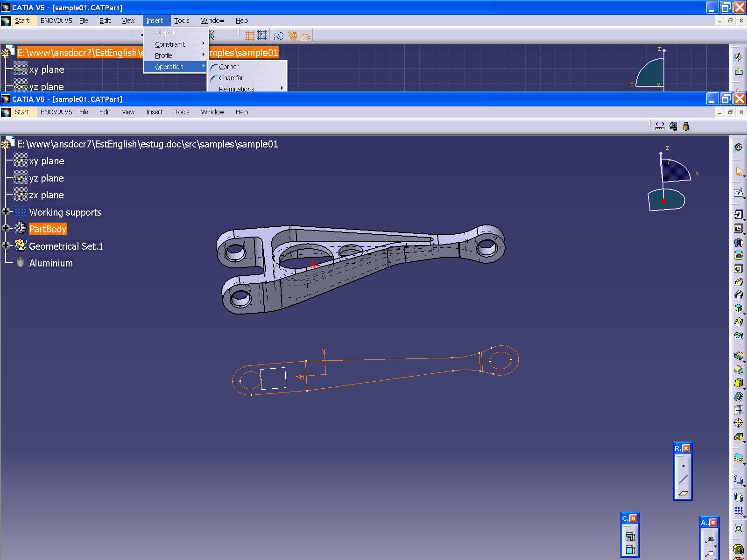Select the Groove tool icon
The width and height of the screenshot is (747, 560).
(x=738, y=255)
